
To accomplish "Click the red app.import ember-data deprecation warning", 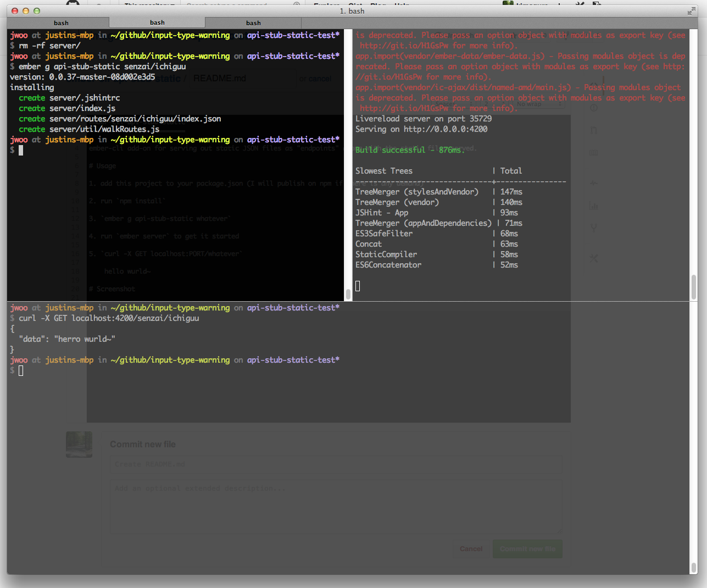I will coord(520,66).
